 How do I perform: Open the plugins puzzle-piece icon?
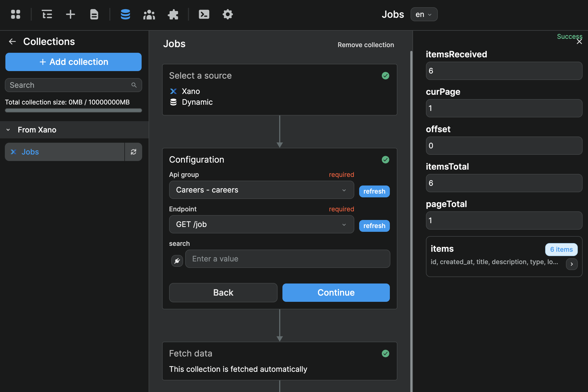(x=173, y=14)
